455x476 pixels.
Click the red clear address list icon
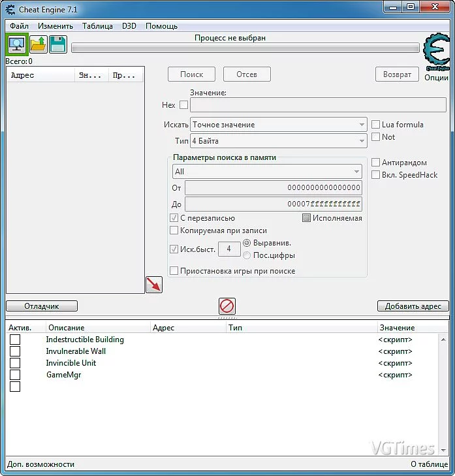227,306
